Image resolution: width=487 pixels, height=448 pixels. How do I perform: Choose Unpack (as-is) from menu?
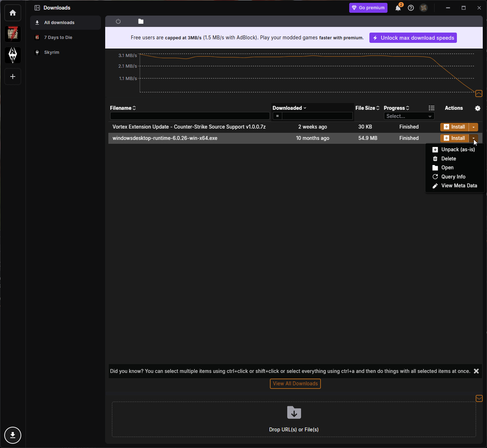[x=455, y=149]
